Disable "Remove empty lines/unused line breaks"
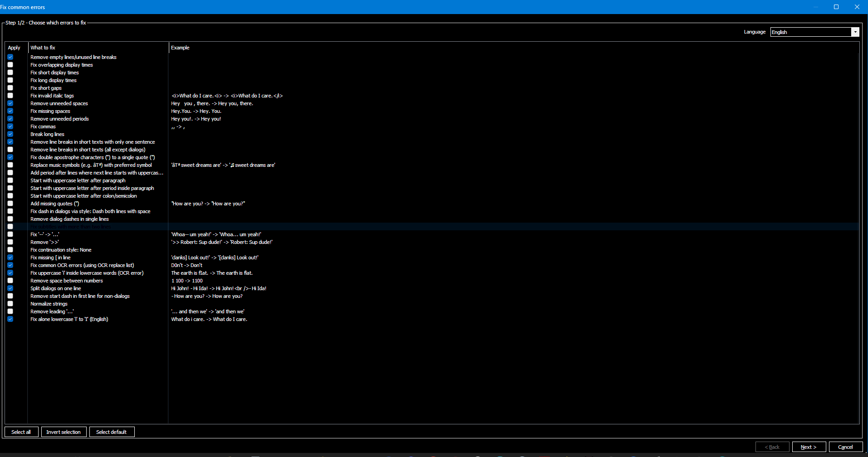 [10, 57]
